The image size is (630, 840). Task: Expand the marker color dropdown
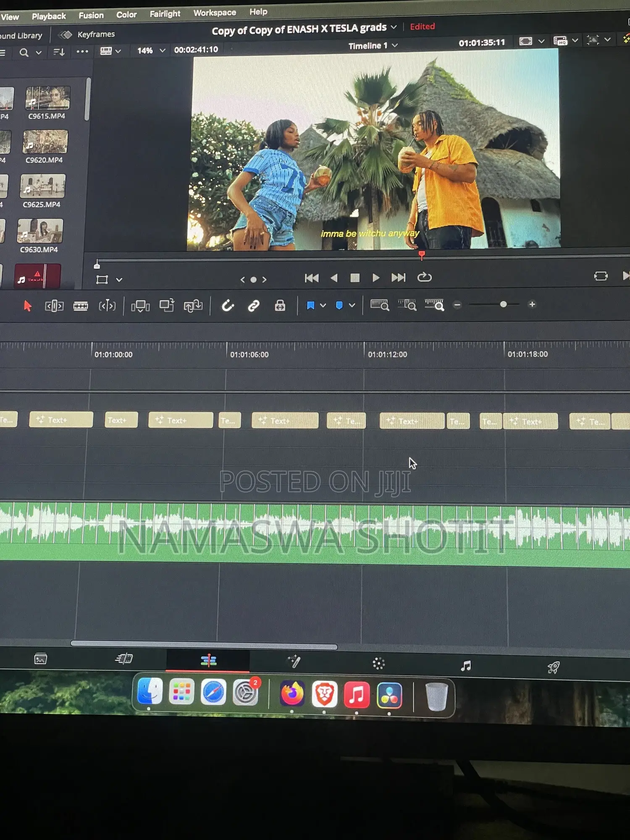coord(352,305)
